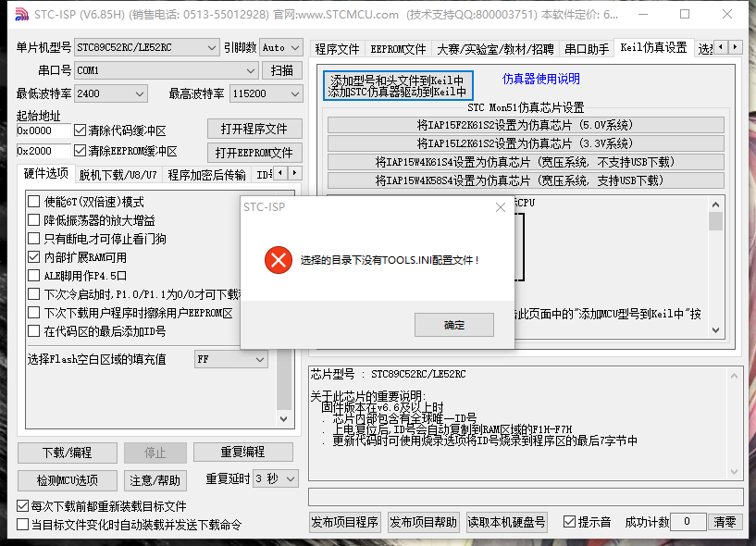Check 下次下载用户程序时擦除用户EEPROM区
756x546 pixels.
tap(33, 313)
